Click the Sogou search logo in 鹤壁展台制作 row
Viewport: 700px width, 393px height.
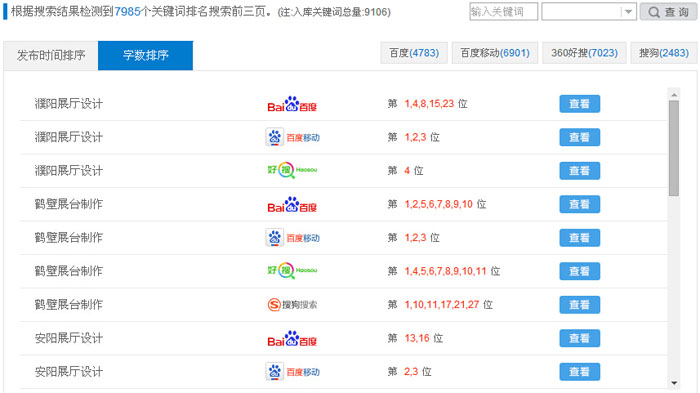click(292, 305)
